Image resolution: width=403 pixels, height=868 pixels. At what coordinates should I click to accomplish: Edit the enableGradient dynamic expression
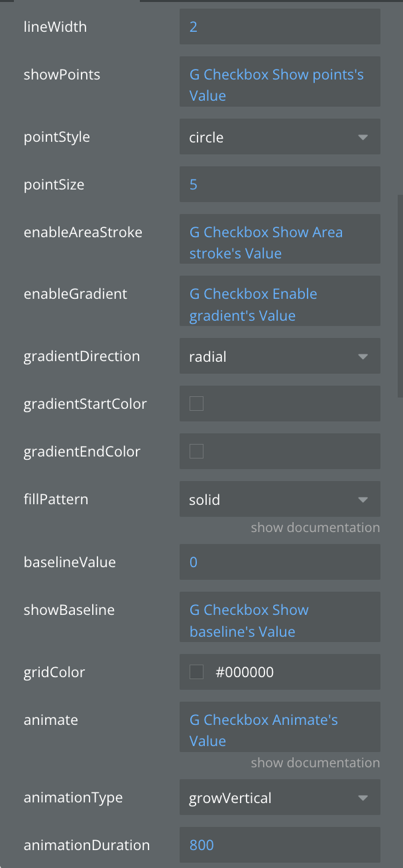pos(253,304)
